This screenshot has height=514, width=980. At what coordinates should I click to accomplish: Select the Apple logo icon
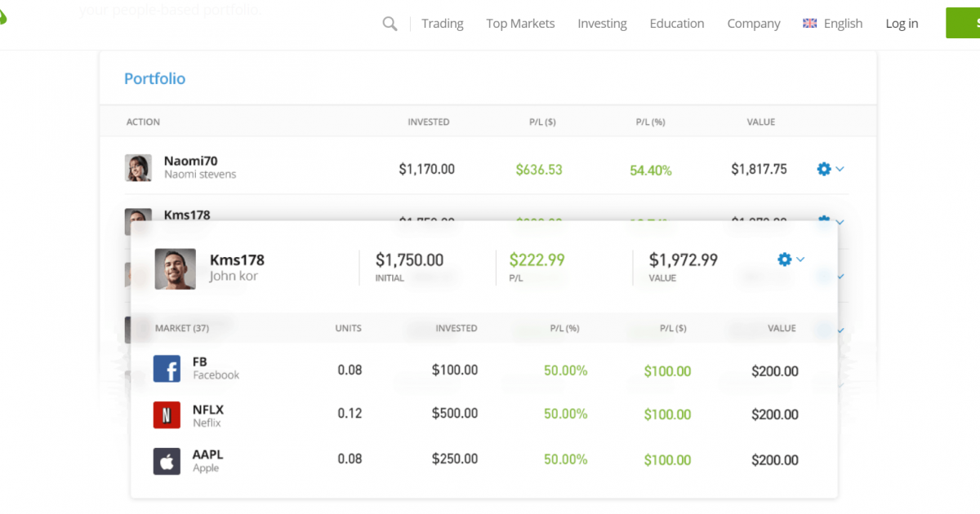coord(167,461)
